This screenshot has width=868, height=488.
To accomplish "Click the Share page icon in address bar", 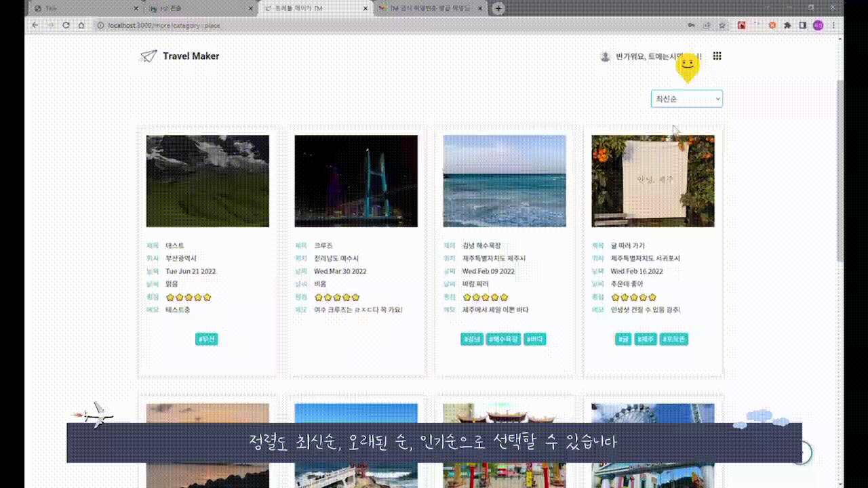I will 707,25.
